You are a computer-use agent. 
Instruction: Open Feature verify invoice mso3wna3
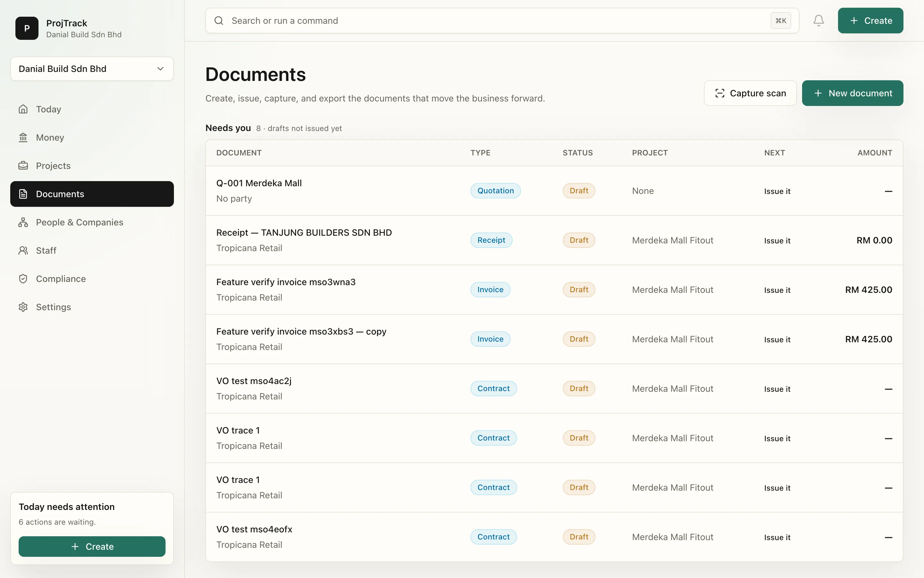pyautogui.click(x=286, y=282)
